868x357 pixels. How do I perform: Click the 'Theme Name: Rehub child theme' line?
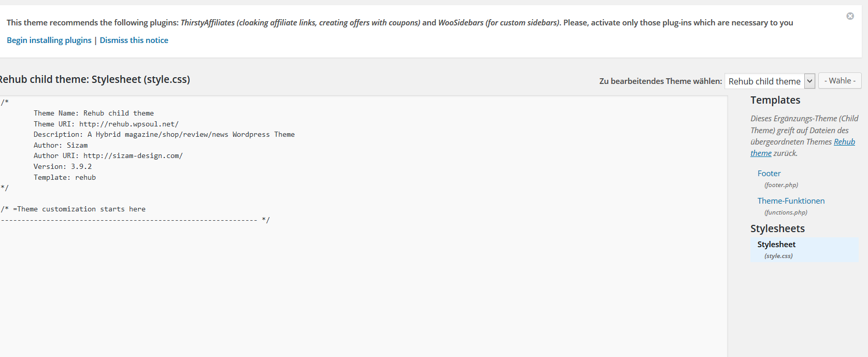(x=94, y=113)
